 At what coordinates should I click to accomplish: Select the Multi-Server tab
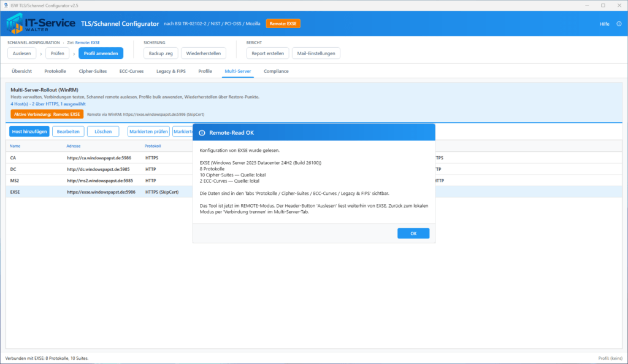tap(238, 71)
